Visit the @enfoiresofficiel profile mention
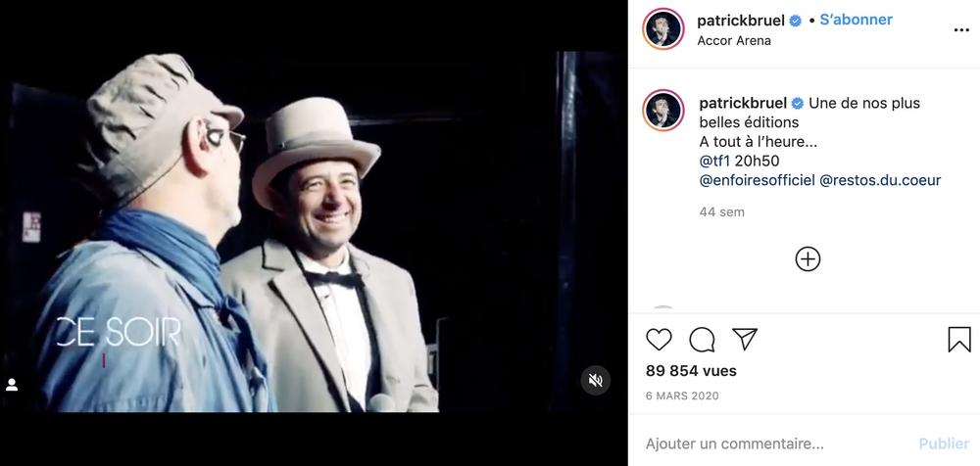This screenshot has width=980, height=466. [x=757, y=180]
